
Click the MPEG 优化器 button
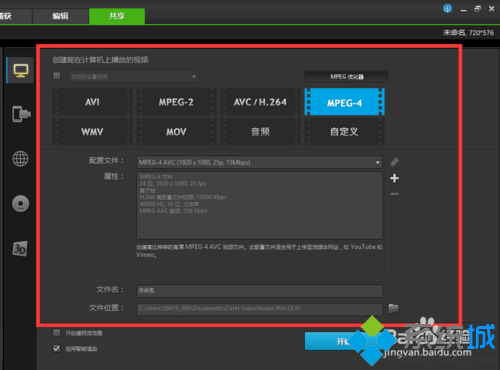(x=346, y=77)
